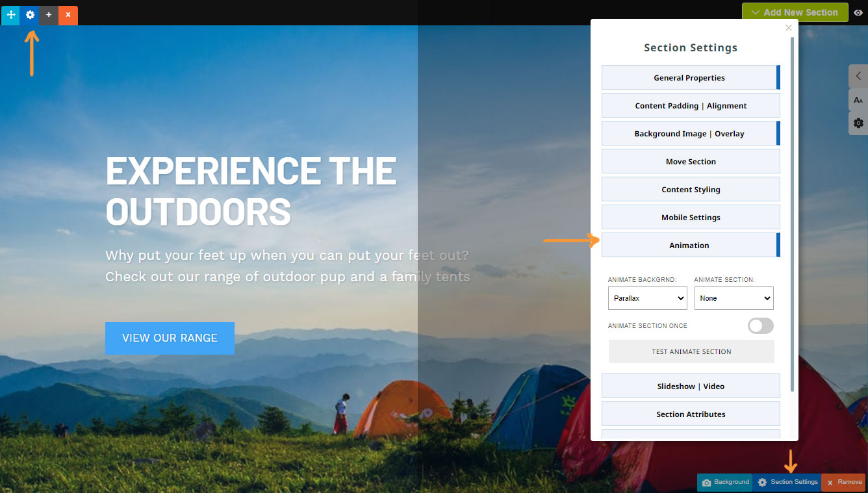The width and height of the screenshot is (868, 493).
Task: Collapse the right side panel with the chevron icon
Action: (x=858, y=76)
